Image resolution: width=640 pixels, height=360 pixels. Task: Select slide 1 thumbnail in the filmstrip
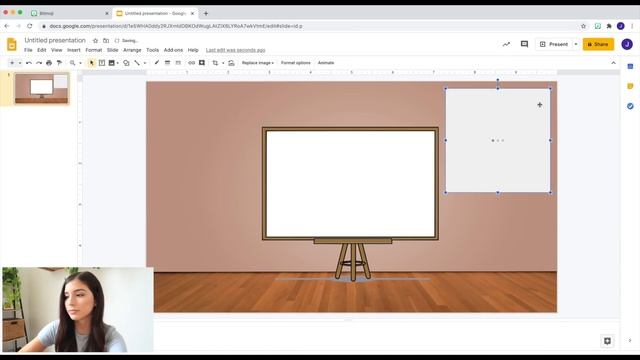click(x=42, y=88)
